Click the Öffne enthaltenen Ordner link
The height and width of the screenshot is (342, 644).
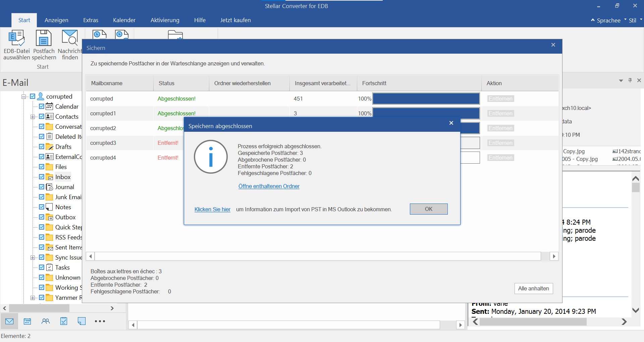[269, 186]
